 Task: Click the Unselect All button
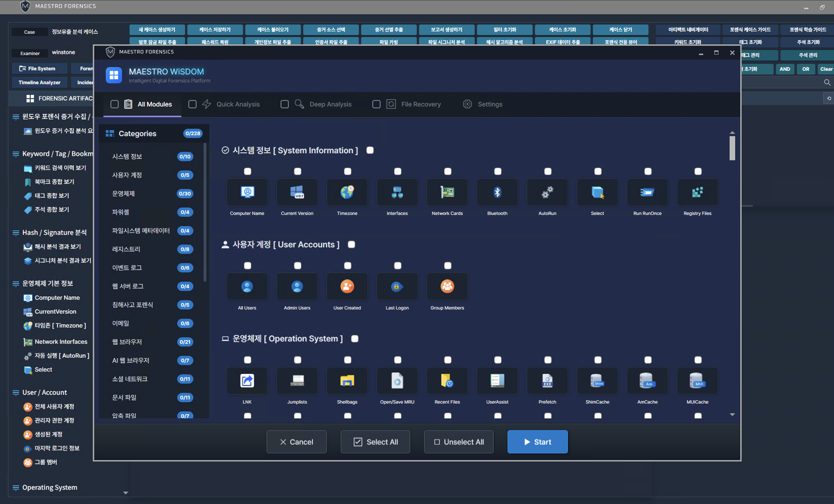click(459, 442)
